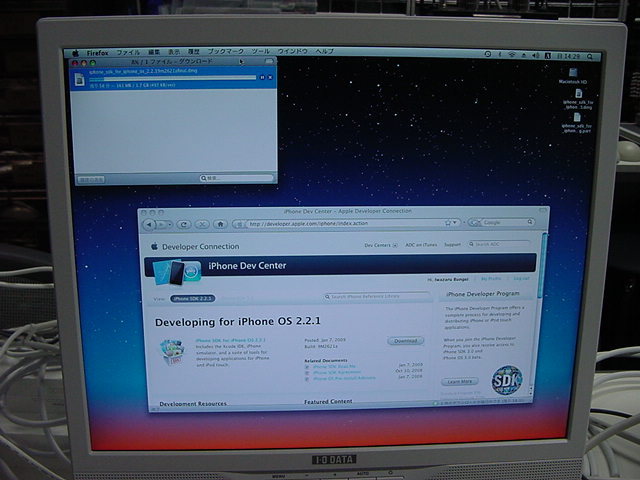The width and height of the screenshot is (640, 480).
Task: Open the Support link
Action: 452,244
